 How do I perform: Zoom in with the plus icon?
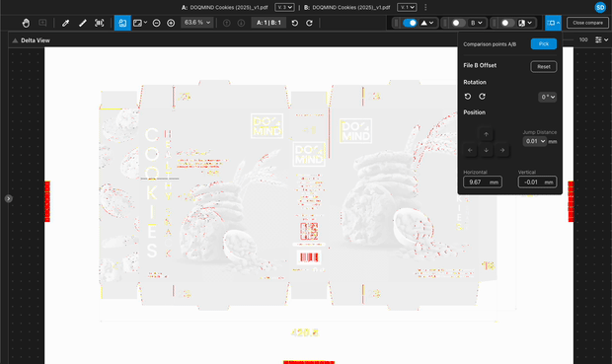tap(171, 23)
